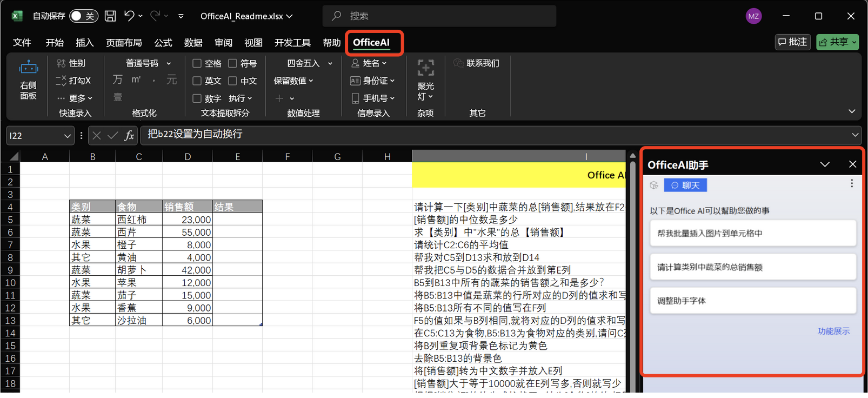868x398 pixels.
Task: Click the undo arrow icon
Action: 129,16
